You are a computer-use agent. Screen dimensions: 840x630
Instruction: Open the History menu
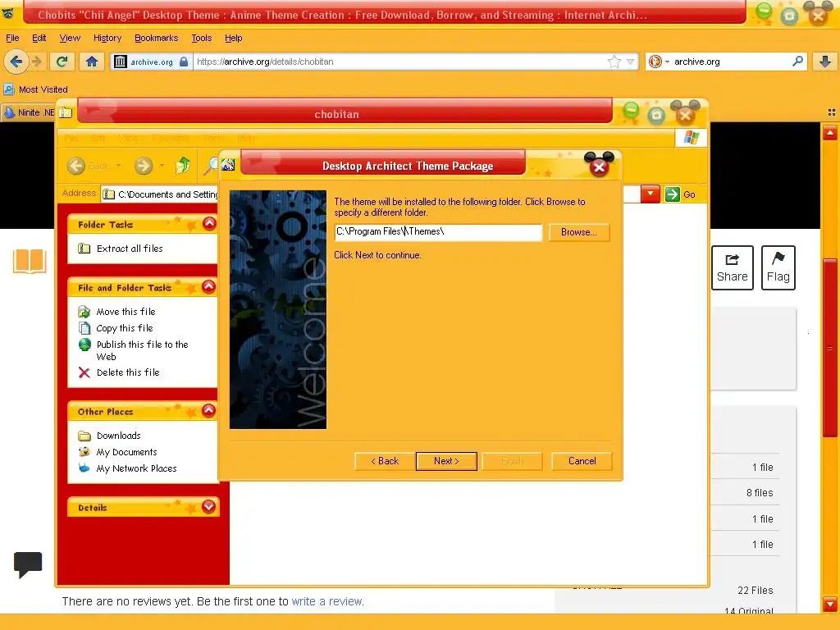click(x=107, y=38)
